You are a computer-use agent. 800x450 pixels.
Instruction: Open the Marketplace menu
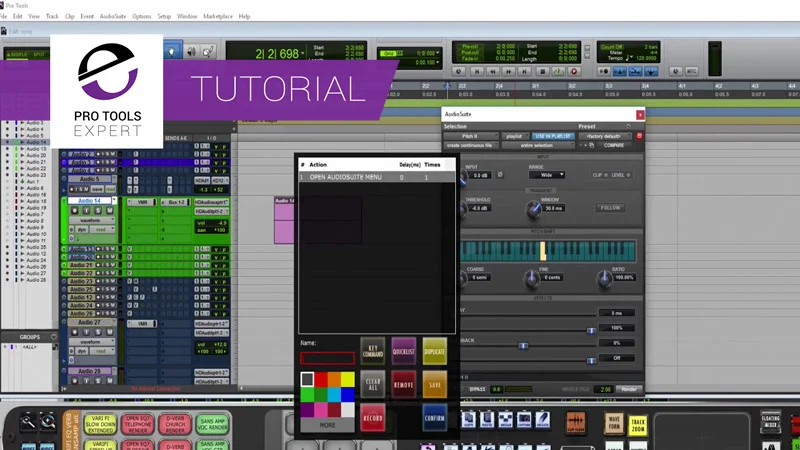218,16
